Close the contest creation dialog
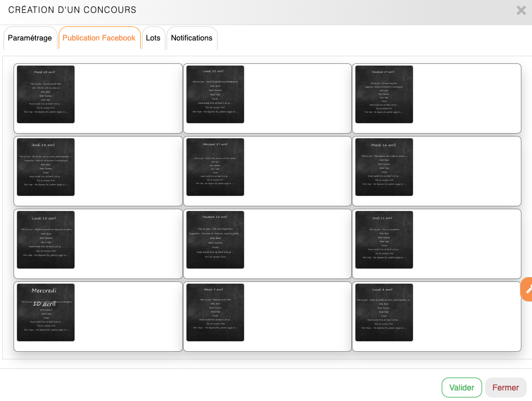 pos(520,10)
